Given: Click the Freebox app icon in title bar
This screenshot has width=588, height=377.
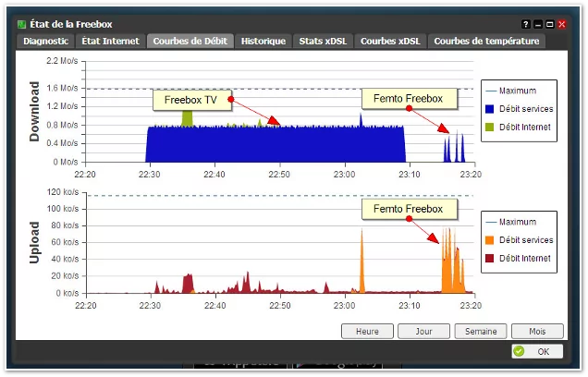Looking at the screenshot, I should point(23,24).
